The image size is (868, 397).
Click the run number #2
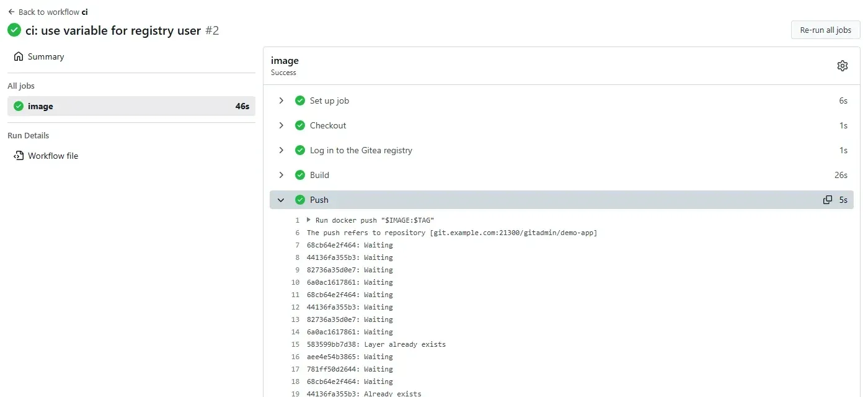[x=212, y=30]
